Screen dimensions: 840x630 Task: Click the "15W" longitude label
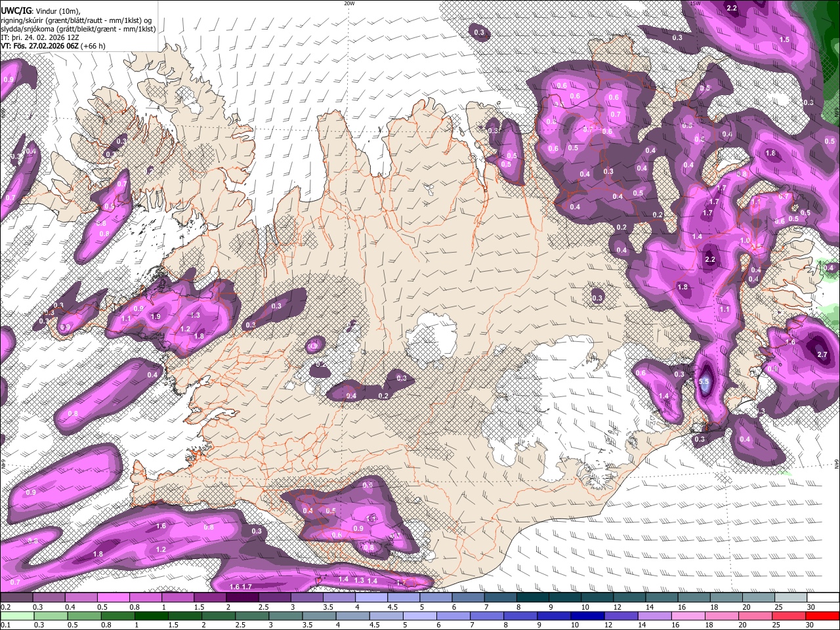[x=696, y=3]
